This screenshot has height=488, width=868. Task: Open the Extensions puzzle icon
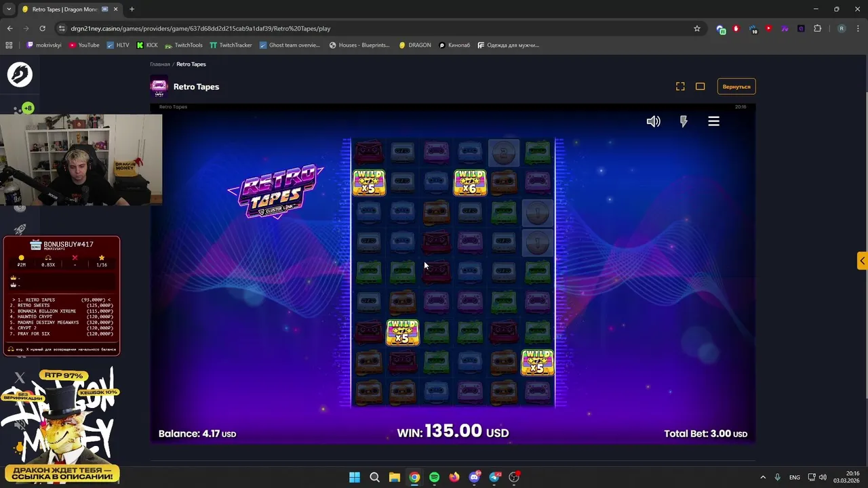(x=817, y=28)
